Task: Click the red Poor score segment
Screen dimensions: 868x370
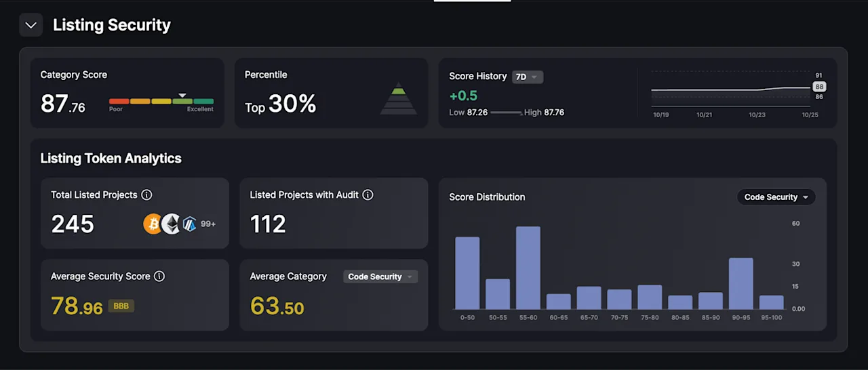Action: click(x=119, y=101)
